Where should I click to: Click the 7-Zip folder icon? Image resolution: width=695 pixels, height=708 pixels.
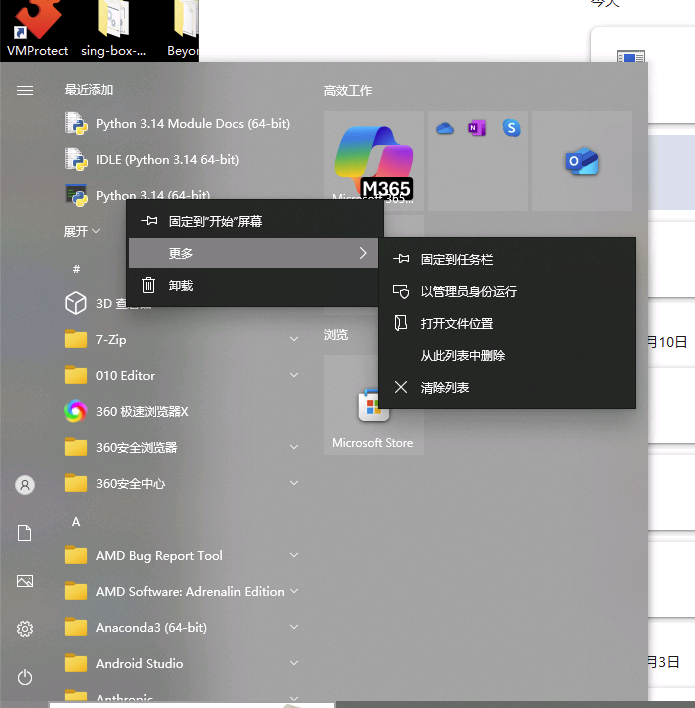pos(76,339)
